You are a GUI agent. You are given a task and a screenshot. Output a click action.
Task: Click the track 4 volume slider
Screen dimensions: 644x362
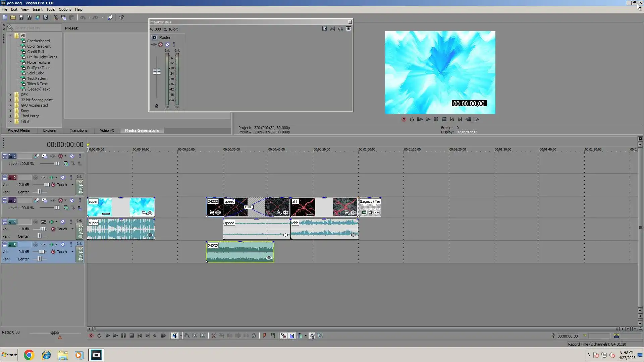point(43,229)
